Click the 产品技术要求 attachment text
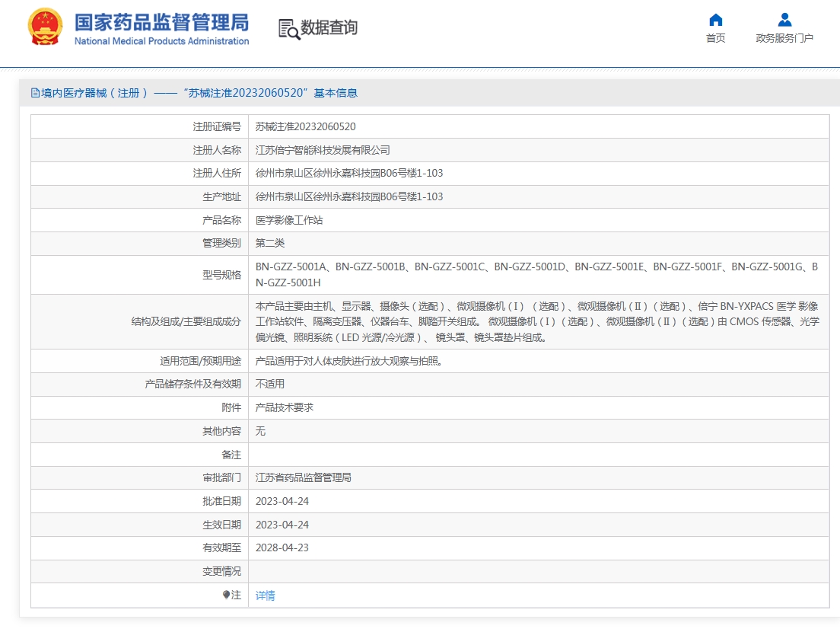 point(285,407)
